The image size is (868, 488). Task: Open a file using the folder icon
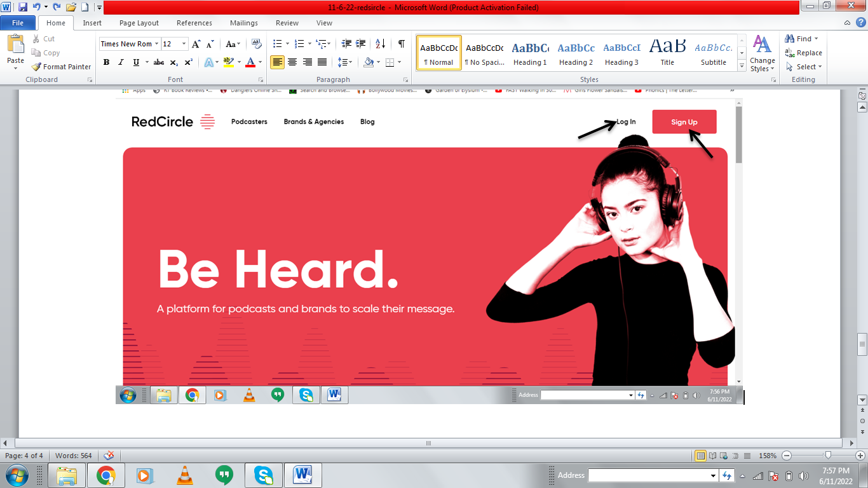pos(71,7)
